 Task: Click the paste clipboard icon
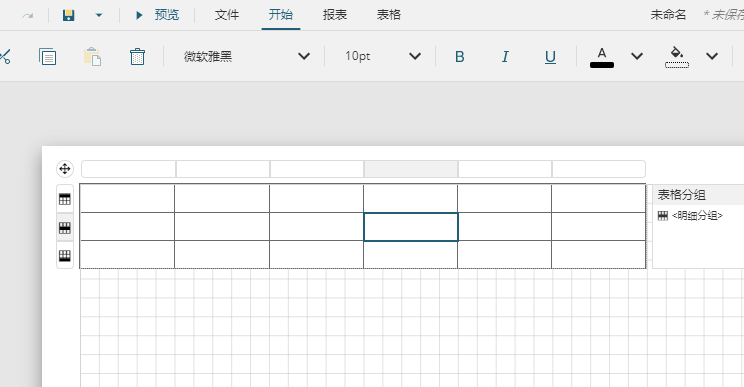click(x=93, y=56)
